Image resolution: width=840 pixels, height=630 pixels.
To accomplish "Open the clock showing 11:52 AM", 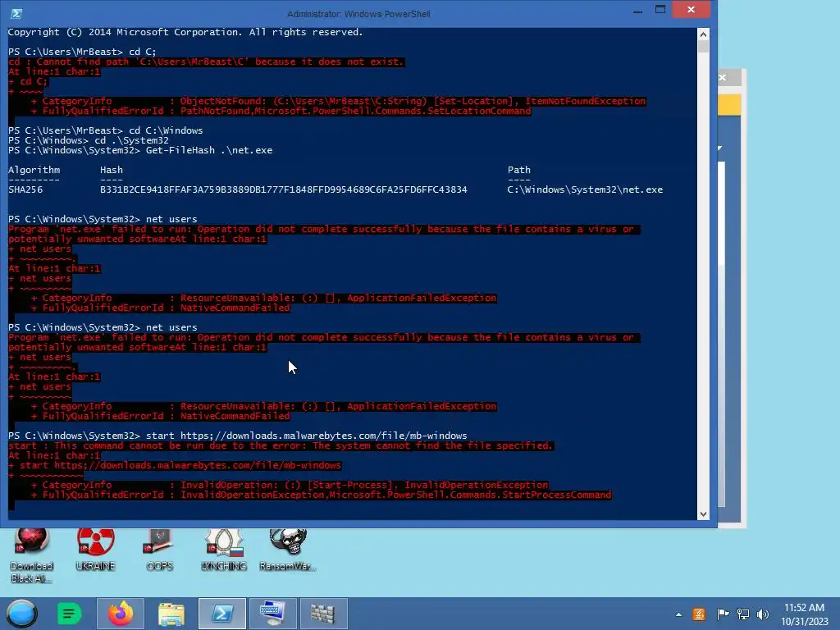I will (x=804, y=608).
